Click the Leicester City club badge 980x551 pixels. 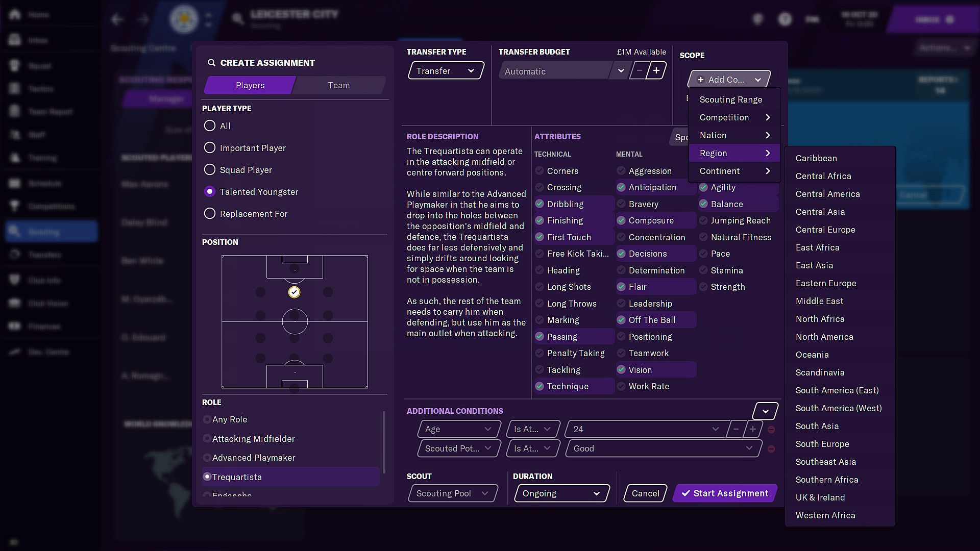[184, 19]
